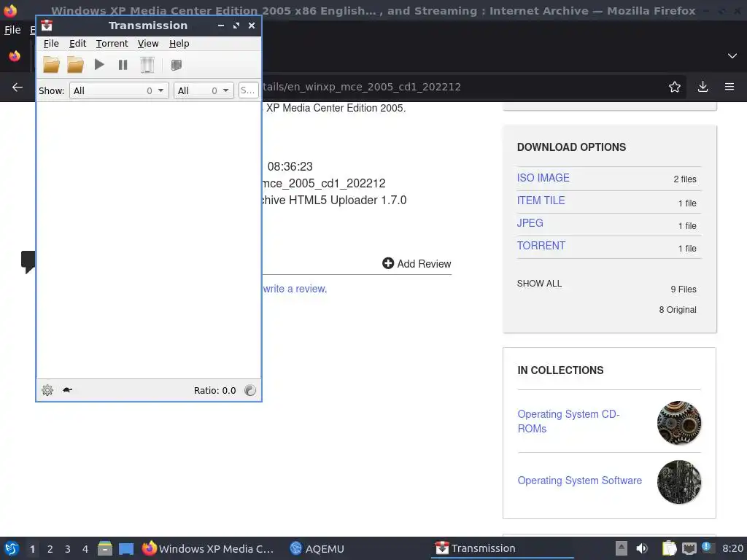The height and width of the screenshot is (560, 747).
Task: Expand the first Show All activity filter
Action: click(x=119, y=90)
